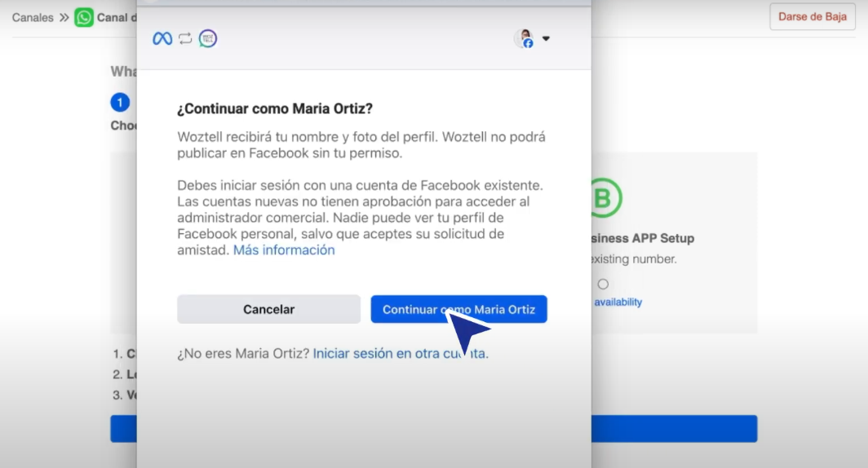Open the Más información link
868x468 pixels.
click(284, 250)
